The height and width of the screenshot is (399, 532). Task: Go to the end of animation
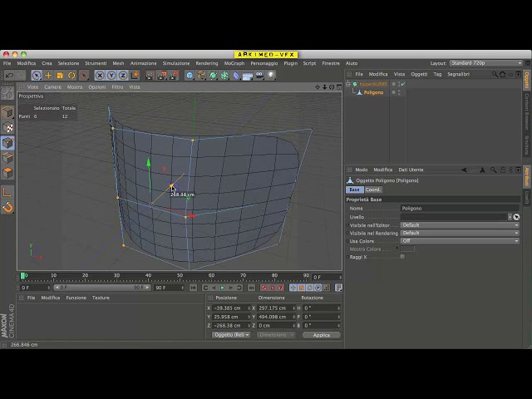251,288
